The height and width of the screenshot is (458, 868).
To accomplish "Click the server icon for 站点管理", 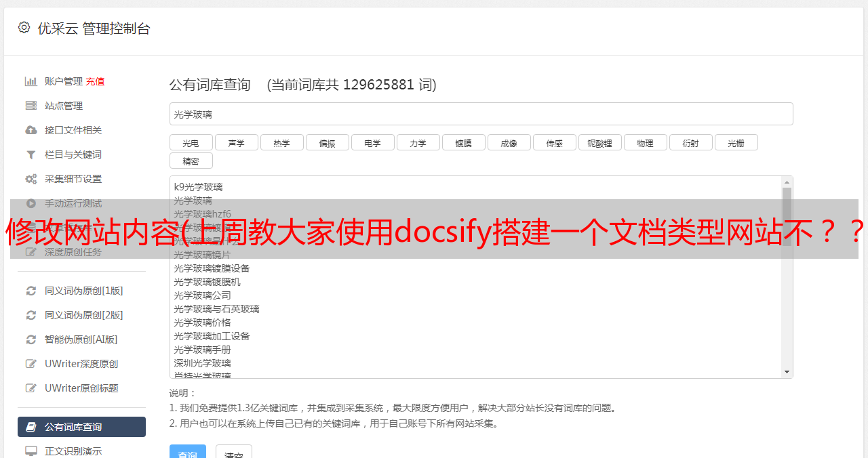I will pos(31,106).
